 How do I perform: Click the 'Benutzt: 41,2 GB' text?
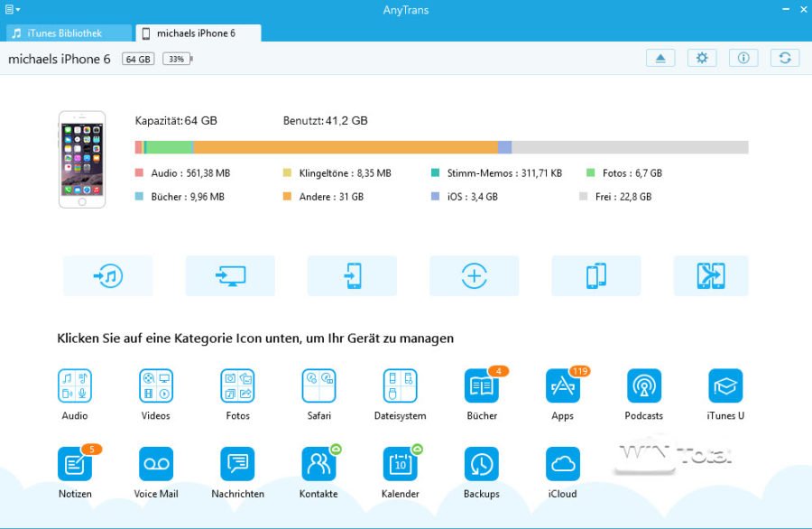pyautogui.click(x=325, y=121)
